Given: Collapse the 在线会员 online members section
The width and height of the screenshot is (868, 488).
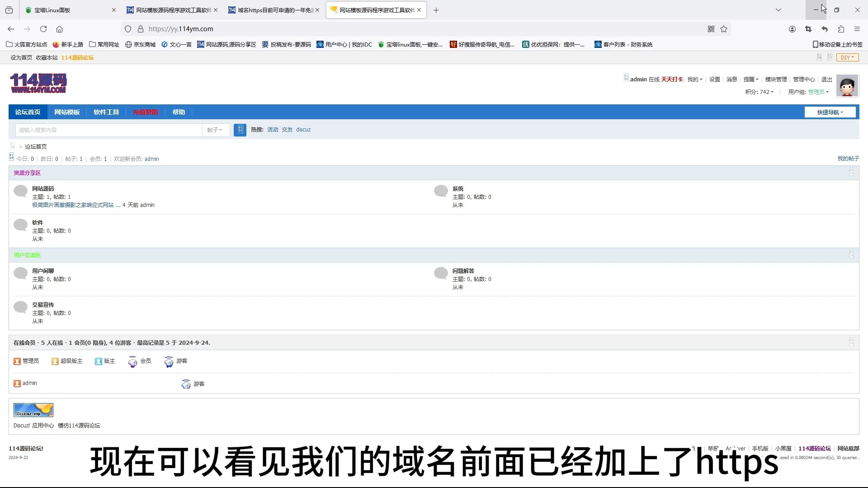Looking at the screenshot, I should (x=851, y=343).
